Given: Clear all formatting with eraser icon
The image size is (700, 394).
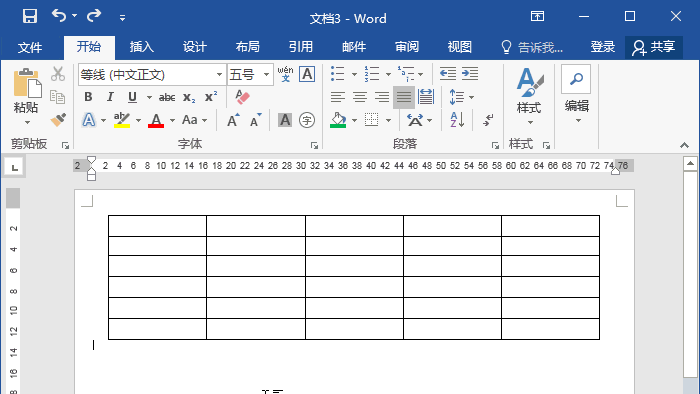Looking at the screenshot, I should [242, 97].
